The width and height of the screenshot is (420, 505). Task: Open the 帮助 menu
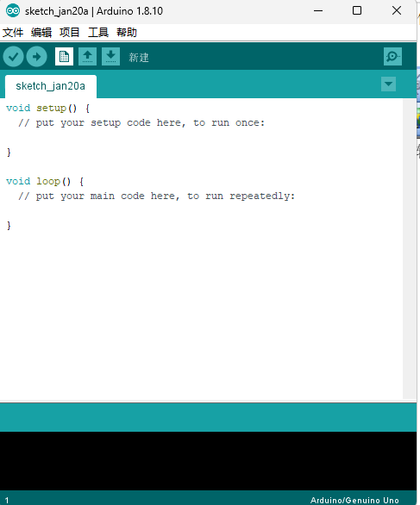[x=127, y=32]
